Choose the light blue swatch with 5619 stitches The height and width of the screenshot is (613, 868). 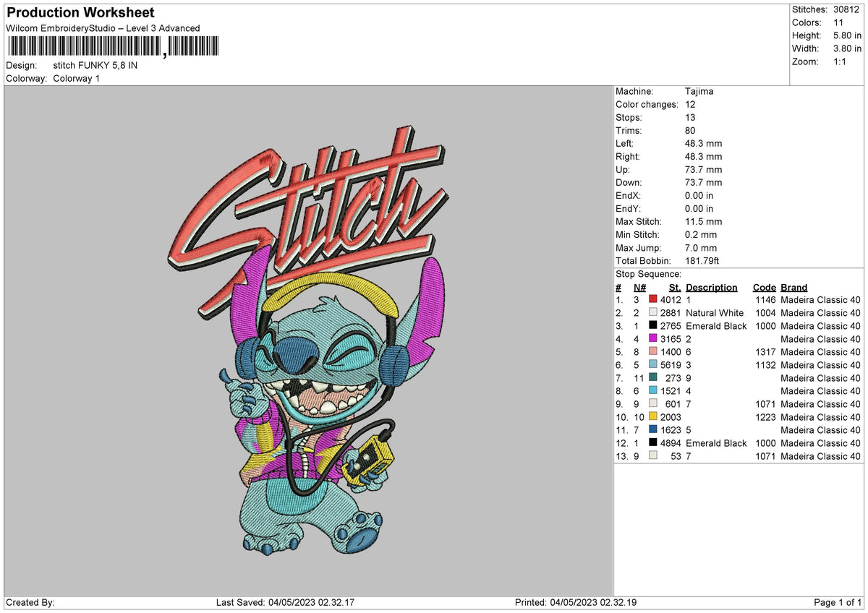653,365
